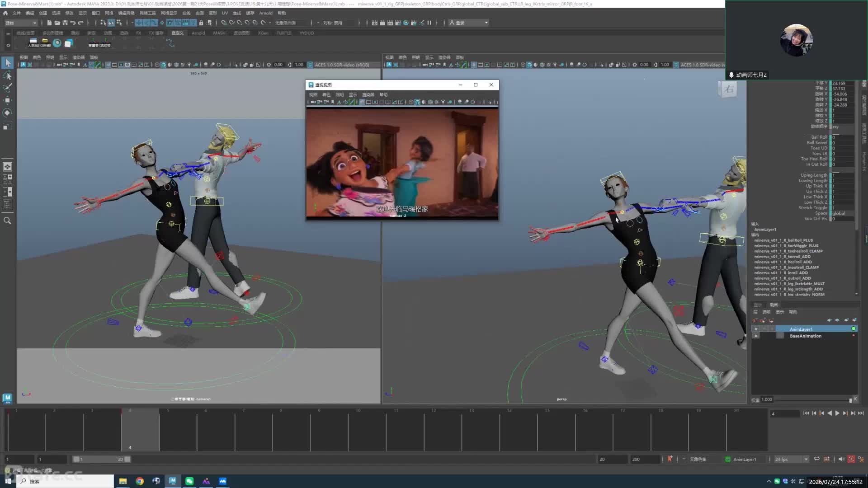Play the animation forwards

tap(837, 413)
